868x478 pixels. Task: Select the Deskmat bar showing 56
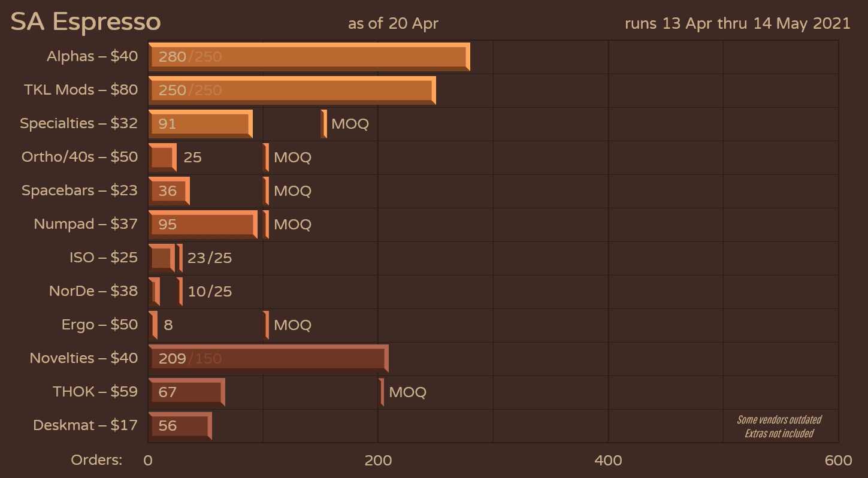click(x=180, y=426)
